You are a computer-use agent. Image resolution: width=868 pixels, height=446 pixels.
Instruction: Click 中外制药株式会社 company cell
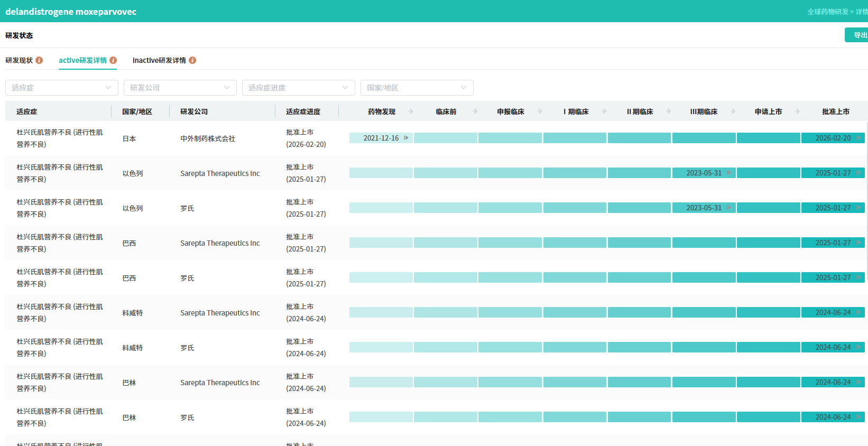pyautogui.click(x=208, y=138)
